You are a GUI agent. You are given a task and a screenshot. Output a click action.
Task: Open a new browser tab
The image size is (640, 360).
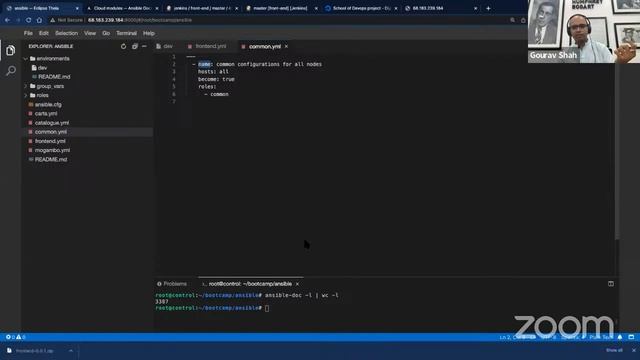coord(488,8)
